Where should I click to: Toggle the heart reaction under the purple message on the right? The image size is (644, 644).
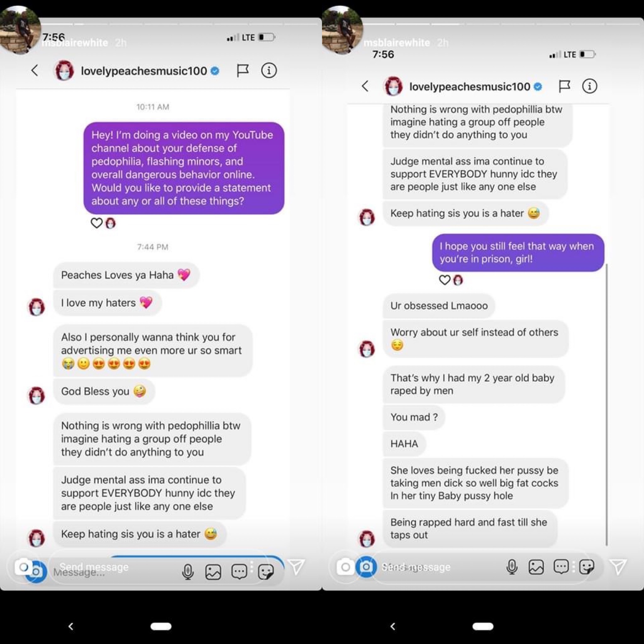coord(444,280)
